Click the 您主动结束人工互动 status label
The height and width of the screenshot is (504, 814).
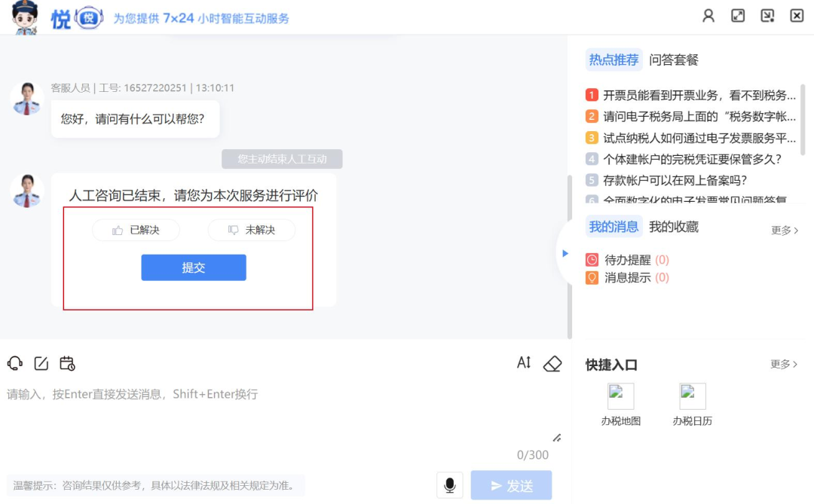click(x=282, y=159)
